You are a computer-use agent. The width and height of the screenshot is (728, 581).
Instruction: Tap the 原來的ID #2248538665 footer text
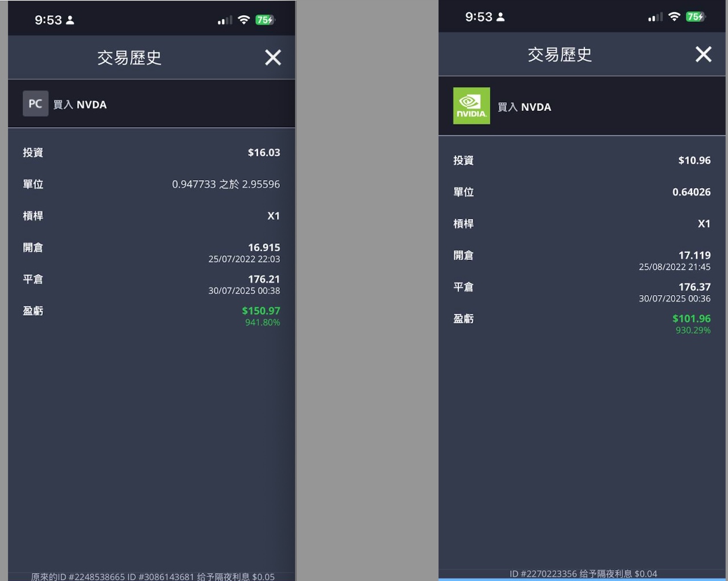[78, 576]
